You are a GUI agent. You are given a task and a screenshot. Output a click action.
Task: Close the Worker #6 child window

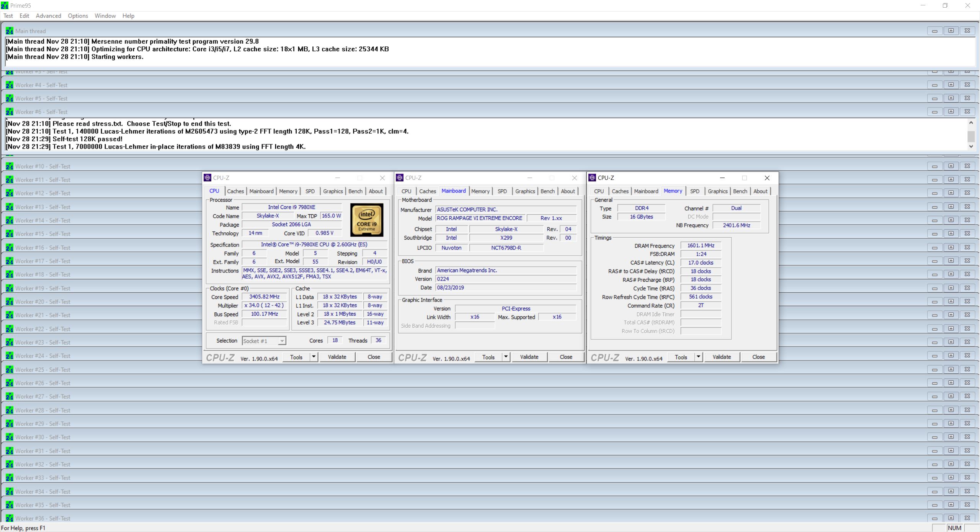[x=967, y=112]
